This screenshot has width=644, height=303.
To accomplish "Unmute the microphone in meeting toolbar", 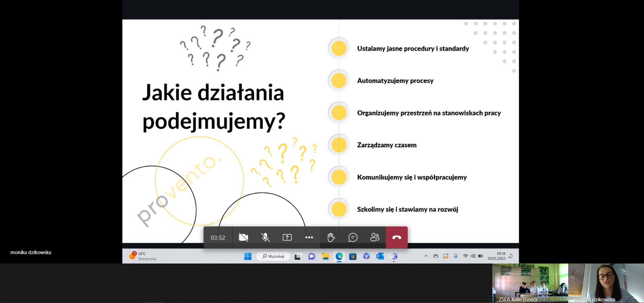I will pyautogui.click(x=265, y=237).
